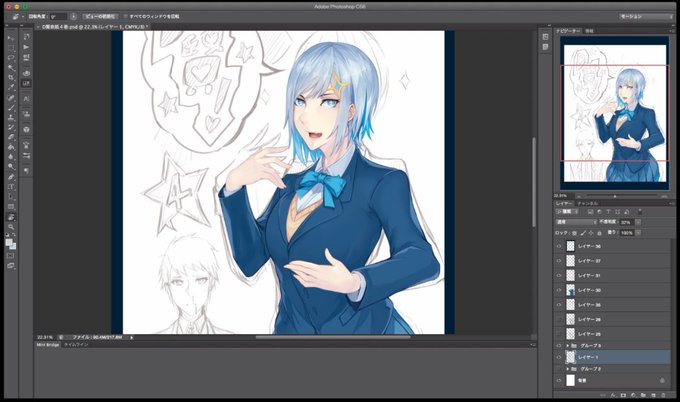Toggle visibility of layer レイヤー 35

click(x=559, y=305)
